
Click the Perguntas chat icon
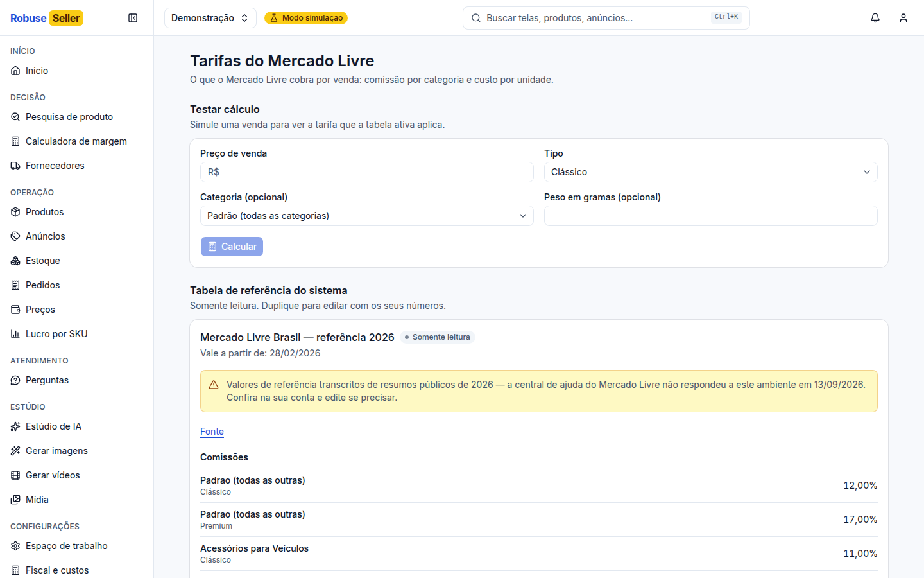15,380
